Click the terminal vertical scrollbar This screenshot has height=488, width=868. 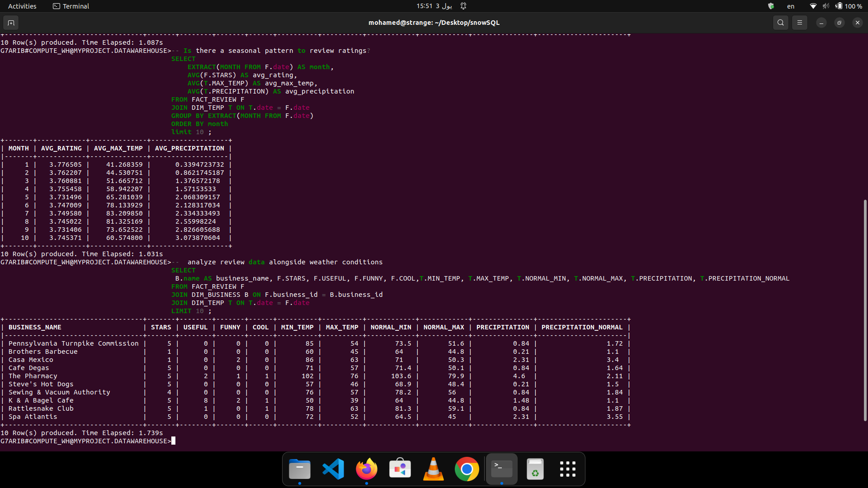pos(865,310)
